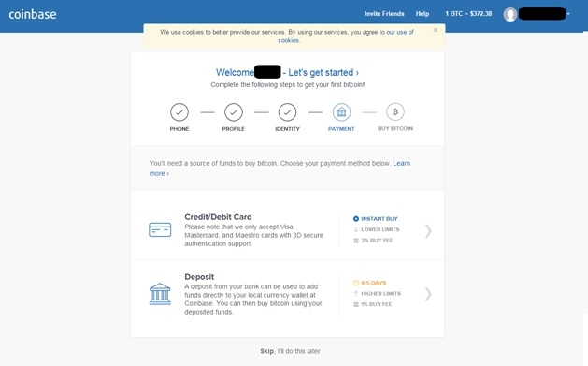
Task: Click the 1 BTC price ticker
Action: 468,14
